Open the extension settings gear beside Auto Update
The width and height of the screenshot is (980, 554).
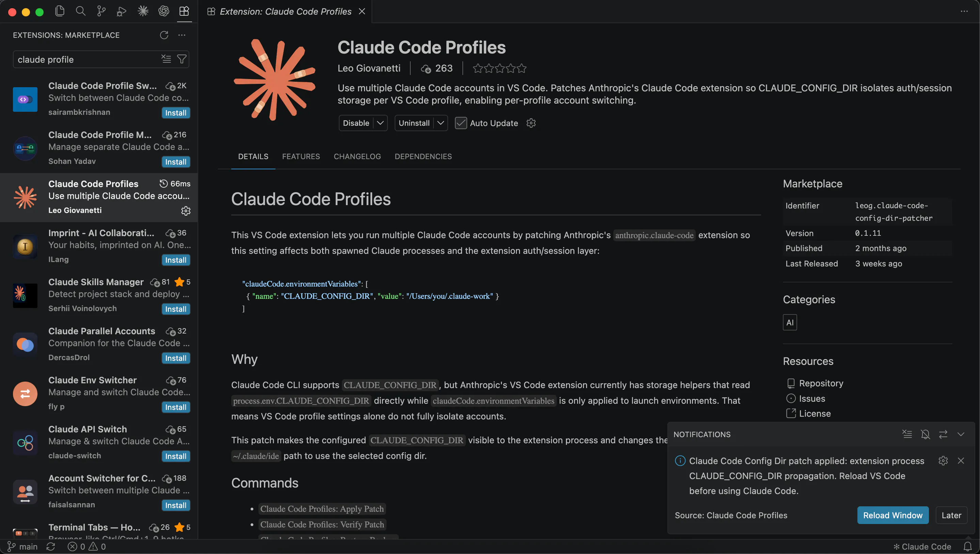[x=531, y=123]
